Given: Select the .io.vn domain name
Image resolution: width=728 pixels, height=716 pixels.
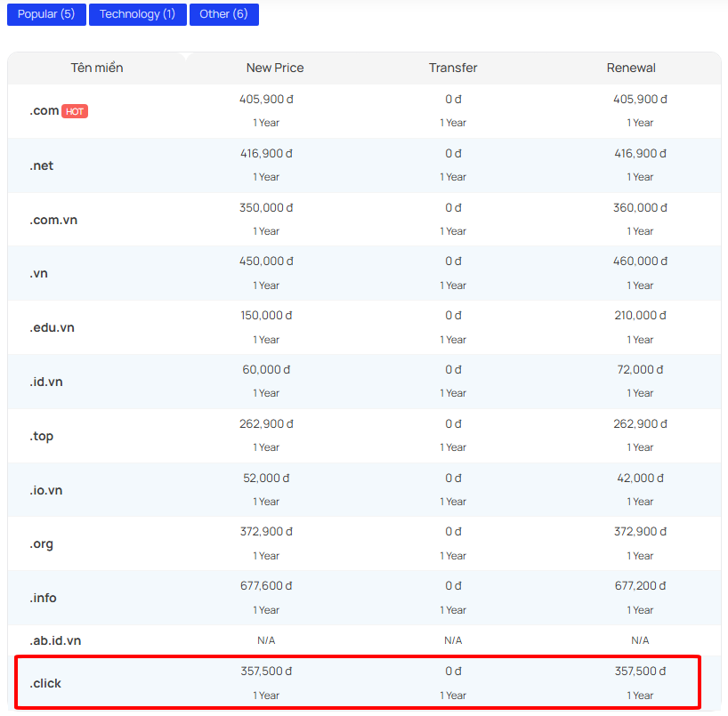Looking at the screenshot, I should click(46, 490).
